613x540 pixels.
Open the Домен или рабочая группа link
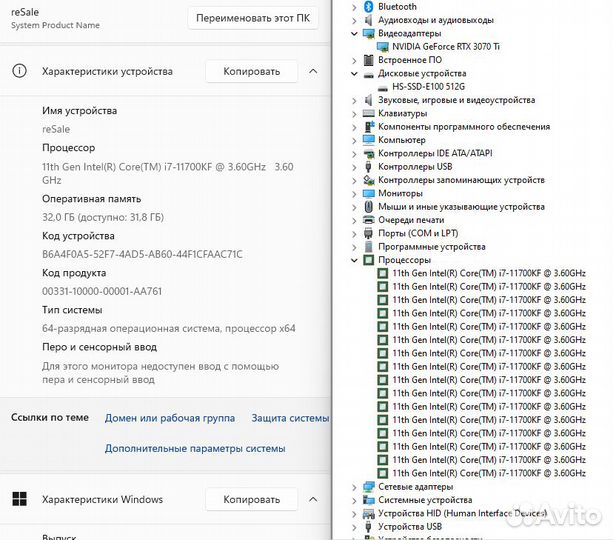click(170, 418)
